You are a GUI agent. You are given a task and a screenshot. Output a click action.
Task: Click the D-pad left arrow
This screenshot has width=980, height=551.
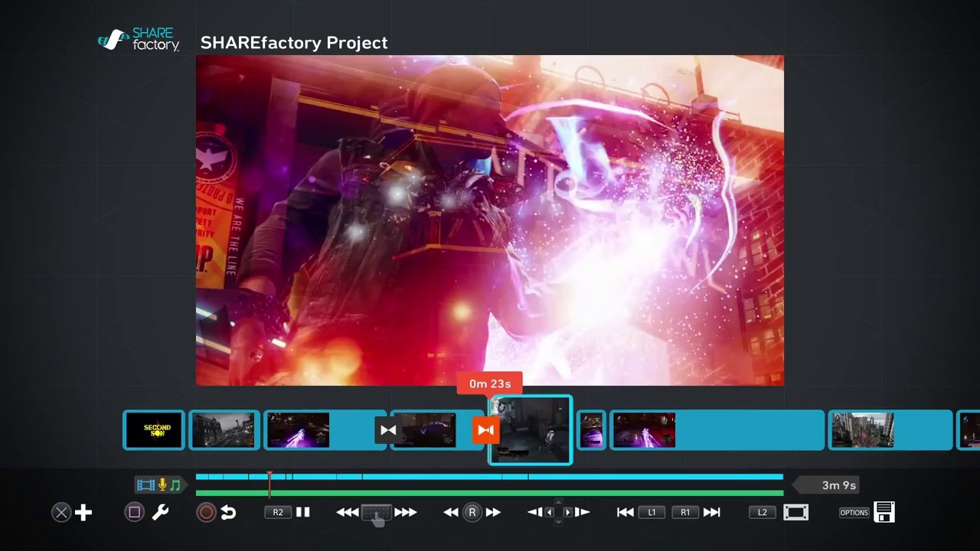pos(549,513)
